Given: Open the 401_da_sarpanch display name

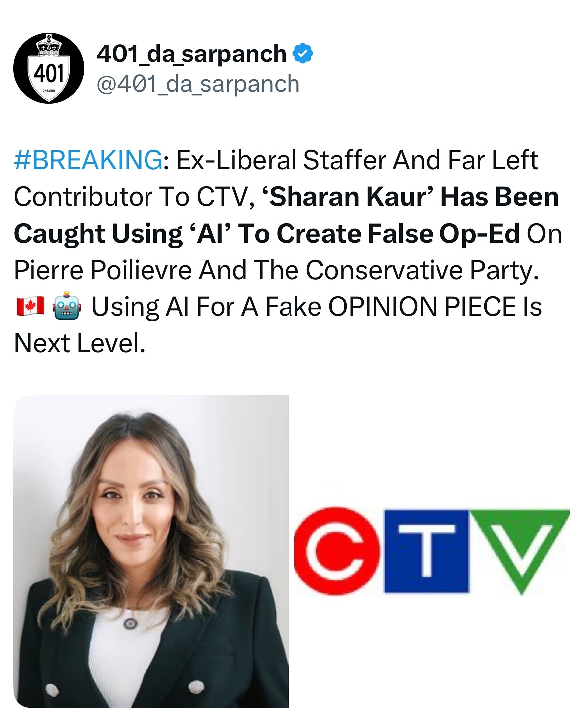Looking at the screenshot, I should [x=191, y=54].
